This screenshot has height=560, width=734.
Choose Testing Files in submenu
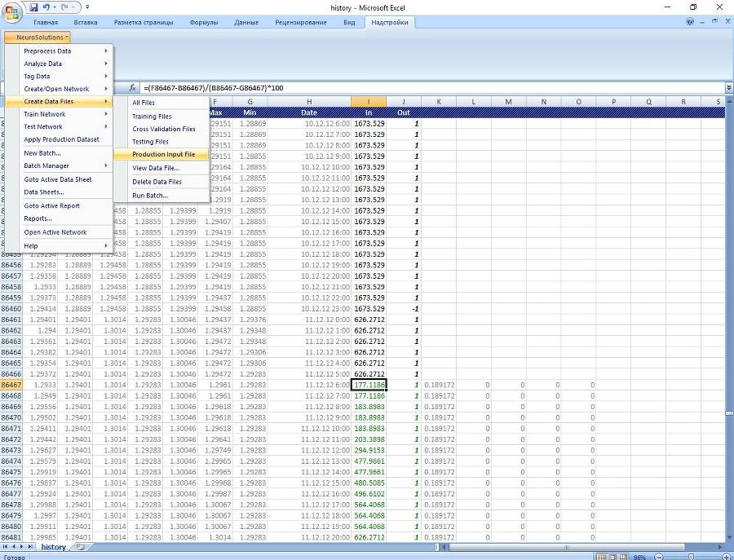click(162, 141)
